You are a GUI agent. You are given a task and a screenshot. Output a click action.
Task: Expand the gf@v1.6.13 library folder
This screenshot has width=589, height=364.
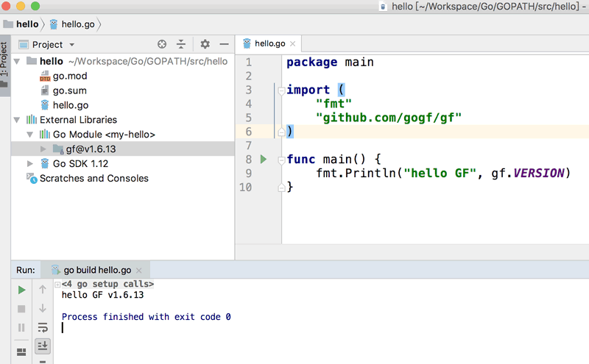point(43,149)
